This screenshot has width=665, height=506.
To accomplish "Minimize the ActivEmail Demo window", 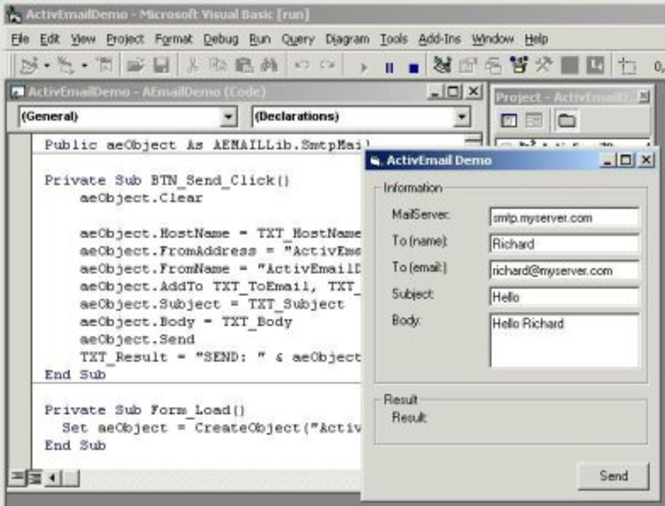I will coord(608,160).
